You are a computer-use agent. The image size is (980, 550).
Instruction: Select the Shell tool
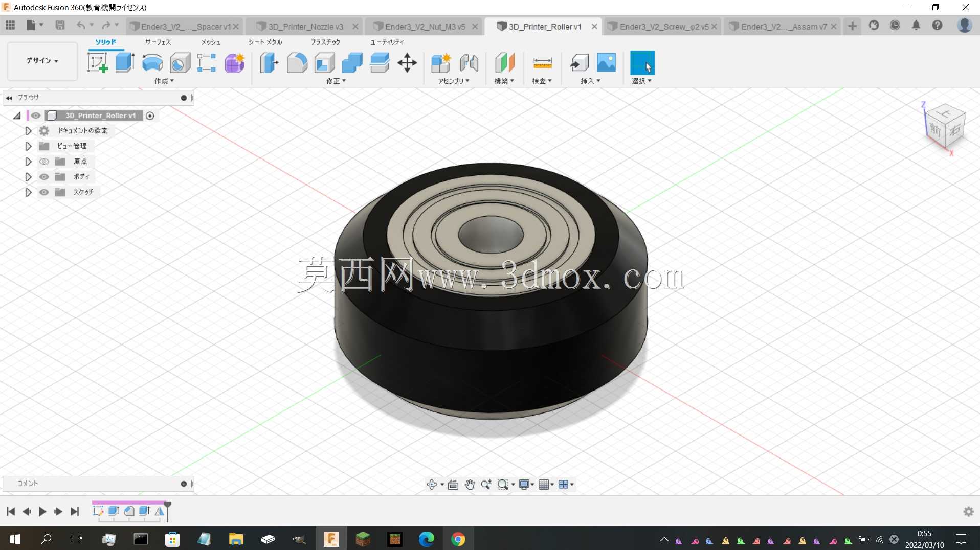325,63
